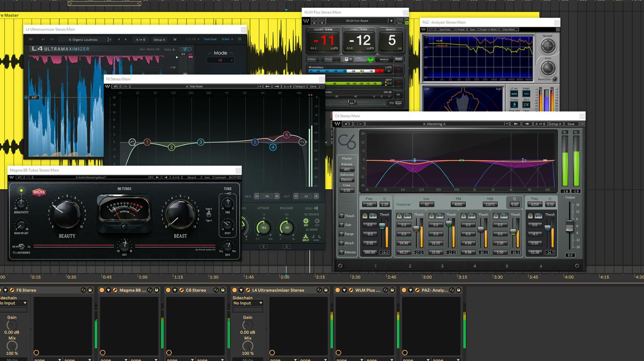Toggle Magma Type A/Type B switch
This screenshot has width=644, height=361.
point(208,215)
